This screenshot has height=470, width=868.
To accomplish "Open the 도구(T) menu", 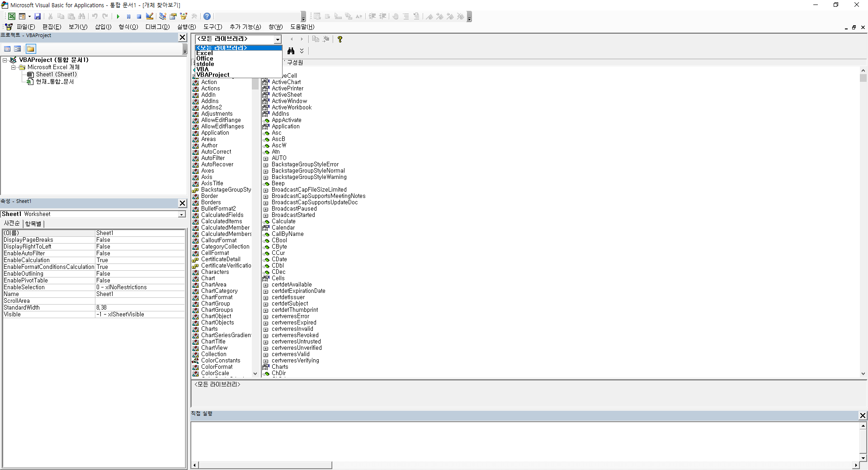I will point(212,27).
